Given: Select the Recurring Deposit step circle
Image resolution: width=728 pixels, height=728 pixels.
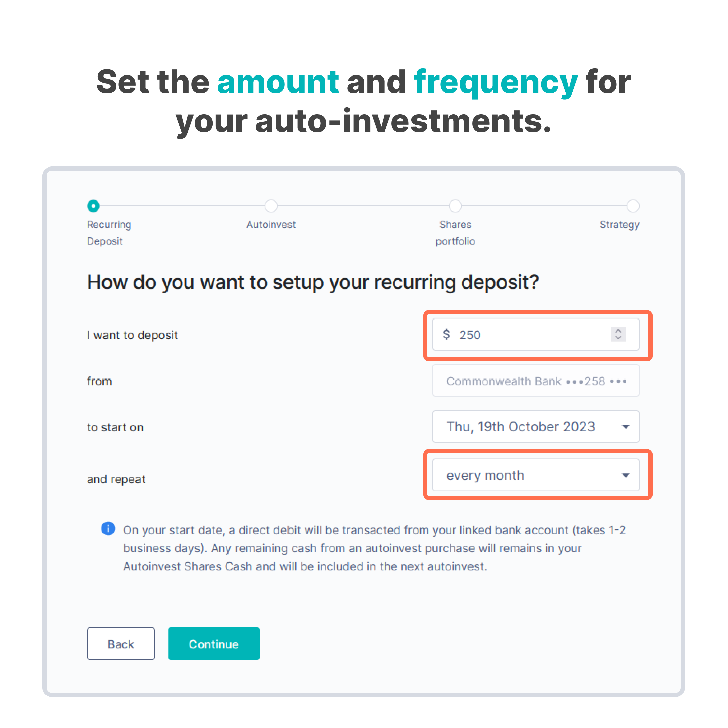Looking at the screenshot, I should point(93,206).
